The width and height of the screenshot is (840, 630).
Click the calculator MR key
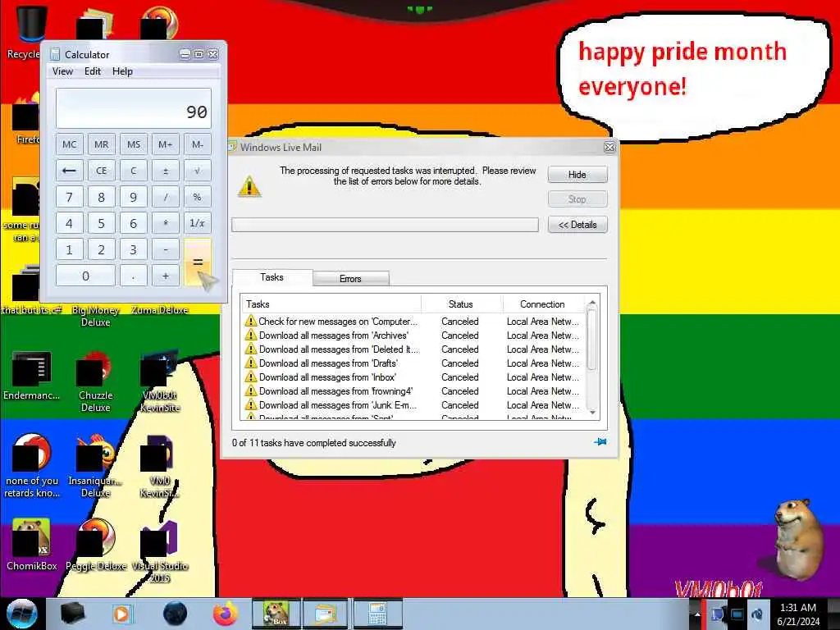click(x=101, y=144)
